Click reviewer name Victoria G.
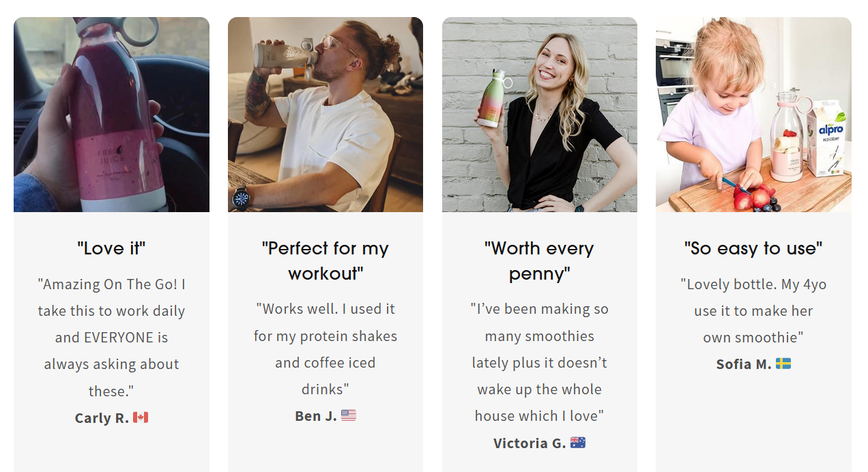The image size is (868, 472). pyautogui.click(x=530, y=443)
